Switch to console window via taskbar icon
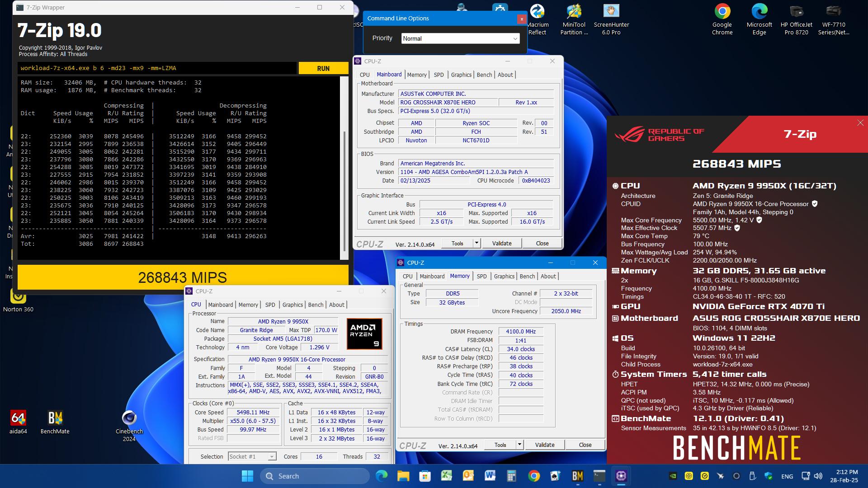This screenshot has width=868, height=488. [599, 476]
